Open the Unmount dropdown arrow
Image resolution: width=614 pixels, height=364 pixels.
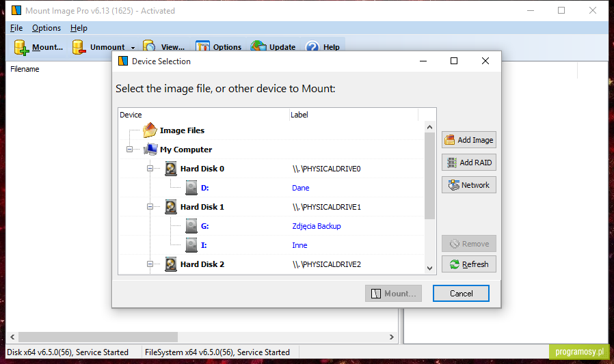tap(133, 48)
